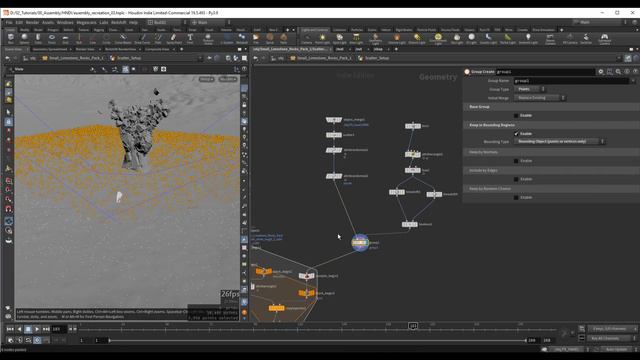Open the File menu
640x360 pixels.
pos(9,22)
